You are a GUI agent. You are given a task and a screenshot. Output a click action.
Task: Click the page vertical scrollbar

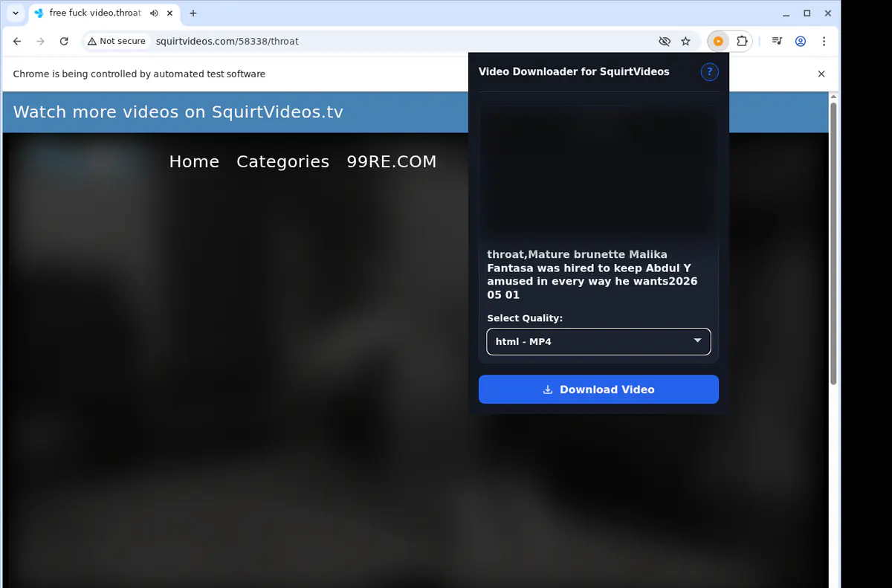pyautogui.click(x=833, y=243)
